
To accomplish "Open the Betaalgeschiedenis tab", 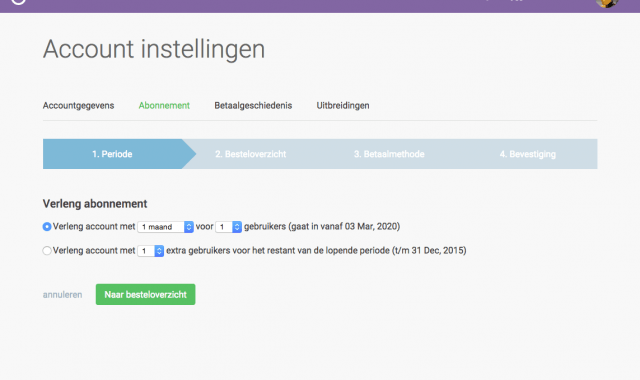I will coord(253,106).
